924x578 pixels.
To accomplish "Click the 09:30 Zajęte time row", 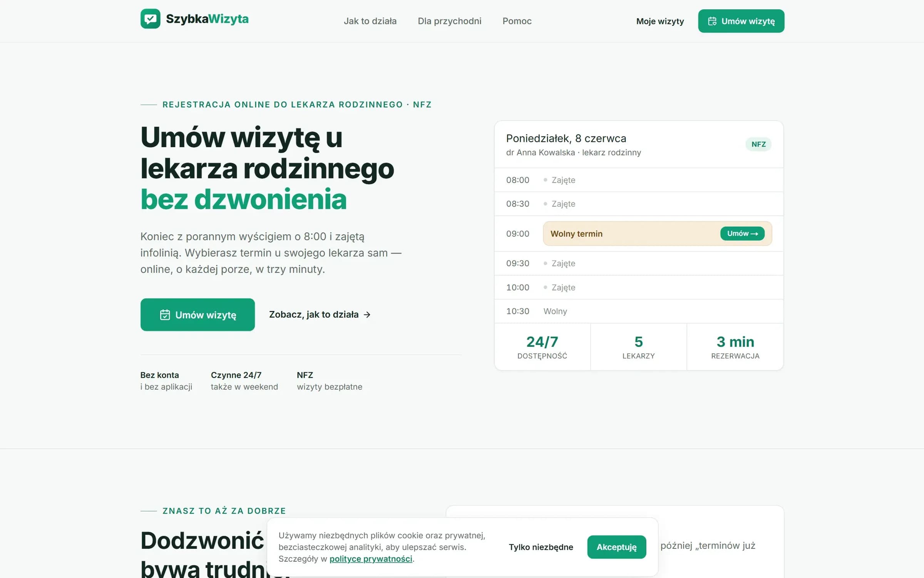I will point(639,264).
